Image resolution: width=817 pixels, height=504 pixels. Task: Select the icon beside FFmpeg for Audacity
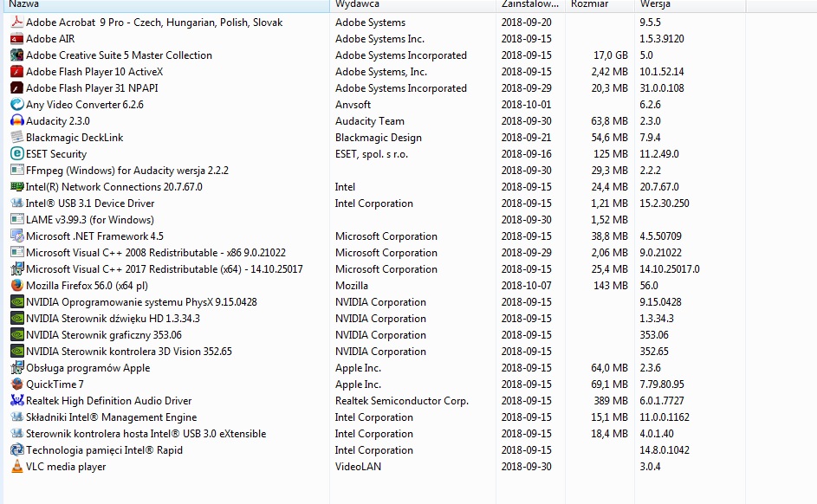17,171
